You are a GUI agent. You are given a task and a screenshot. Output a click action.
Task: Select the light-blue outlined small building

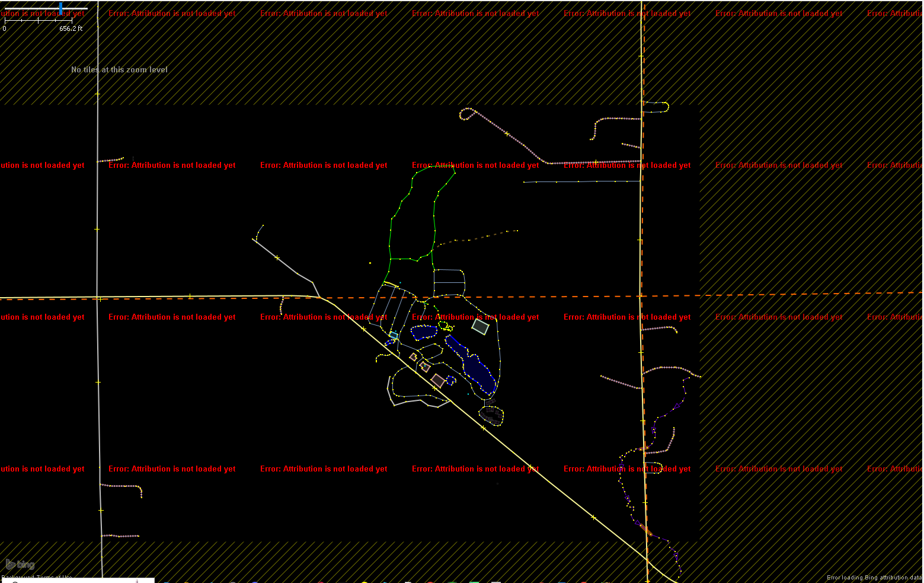394,336
